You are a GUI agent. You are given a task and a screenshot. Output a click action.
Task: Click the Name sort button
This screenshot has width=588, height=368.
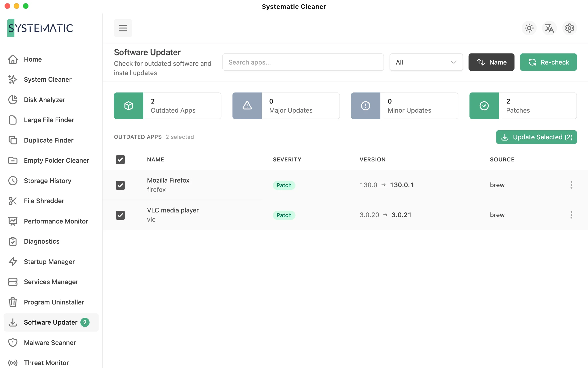tap(491, 62)
